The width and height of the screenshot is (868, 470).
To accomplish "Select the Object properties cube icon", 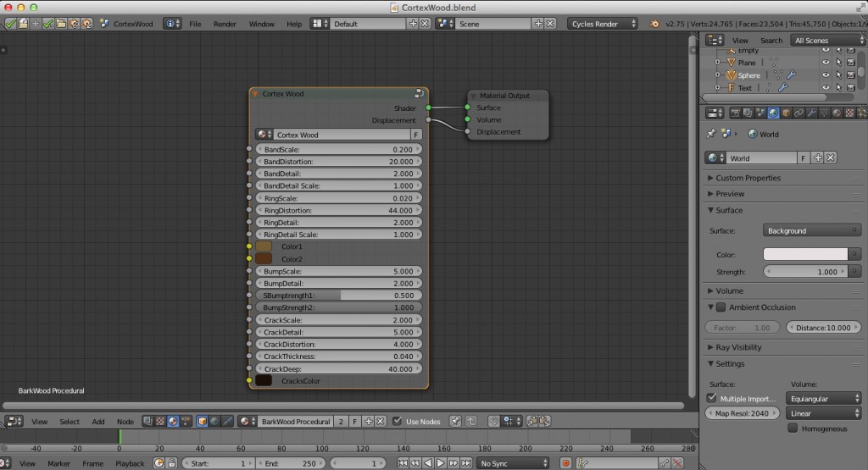I will pyautogui.click(x=786, y=113).
